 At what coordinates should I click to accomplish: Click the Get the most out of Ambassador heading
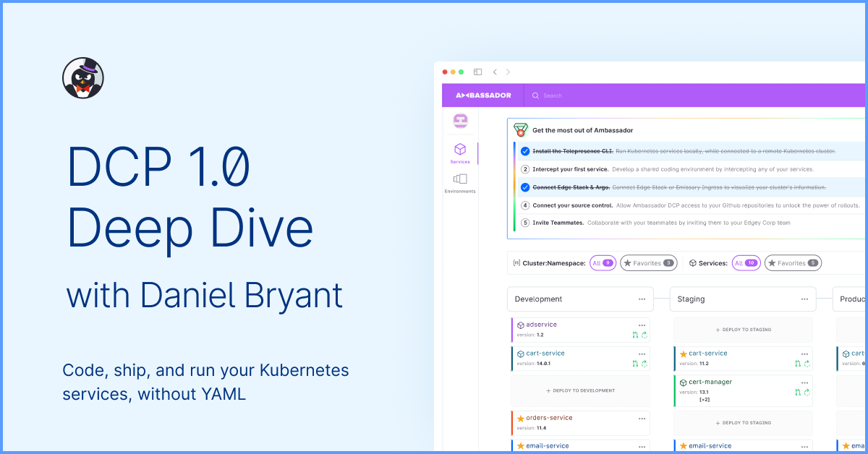[582, 130]
